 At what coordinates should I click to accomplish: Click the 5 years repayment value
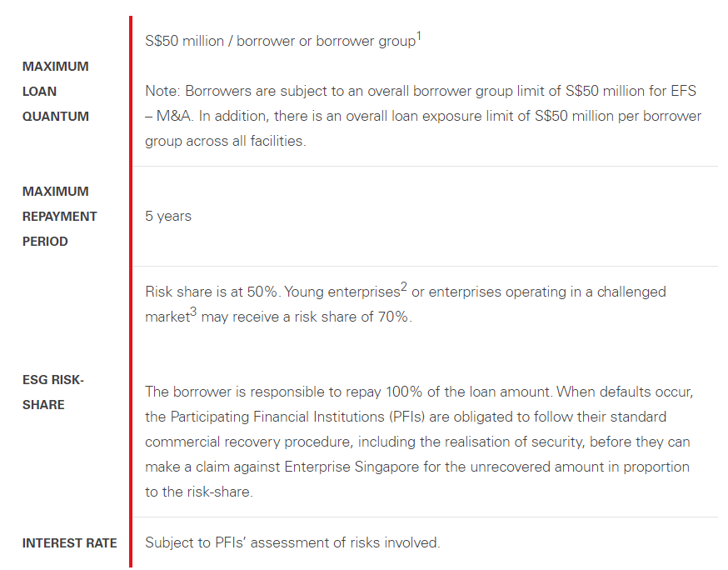[168, 216]
